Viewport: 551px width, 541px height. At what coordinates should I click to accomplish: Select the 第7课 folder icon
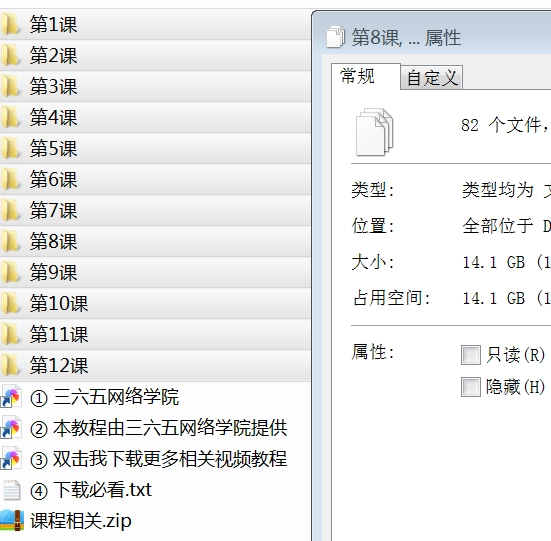[10, 210]
